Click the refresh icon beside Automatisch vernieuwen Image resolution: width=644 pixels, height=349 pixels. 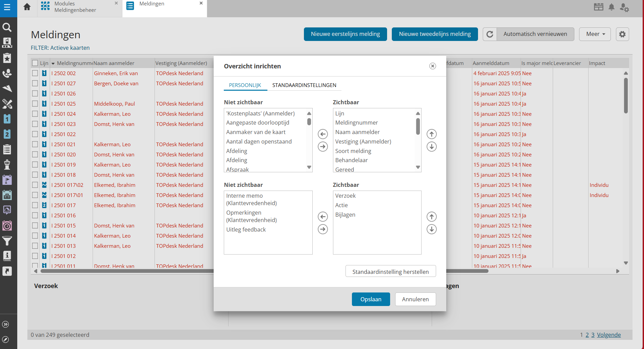[490, 34]
